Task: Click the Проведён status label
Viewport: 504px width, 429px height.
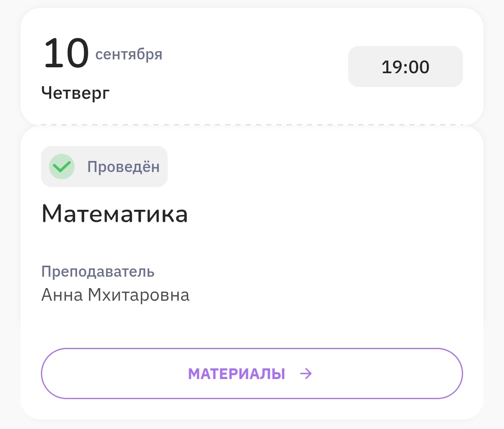Action: [124, 166]
